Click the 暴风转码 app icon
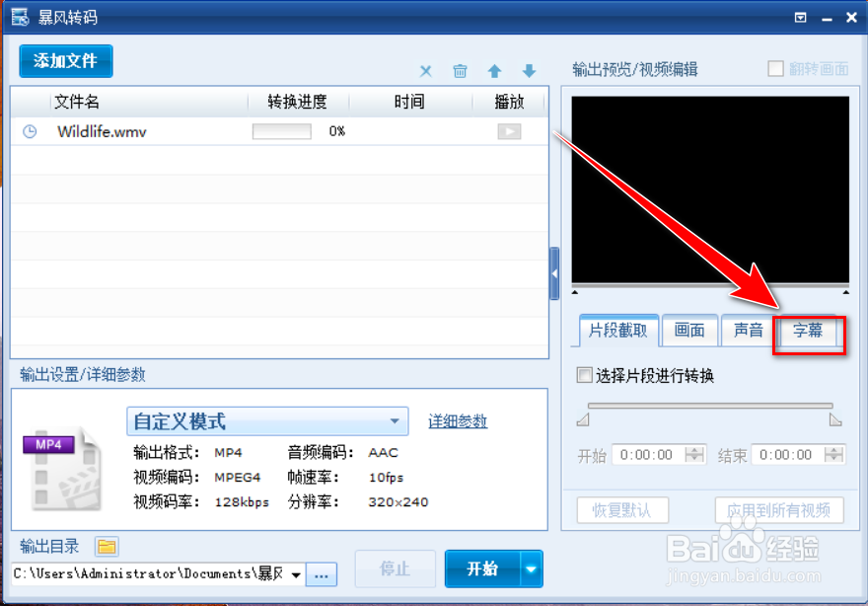868x606 pixels. point(20,17)
